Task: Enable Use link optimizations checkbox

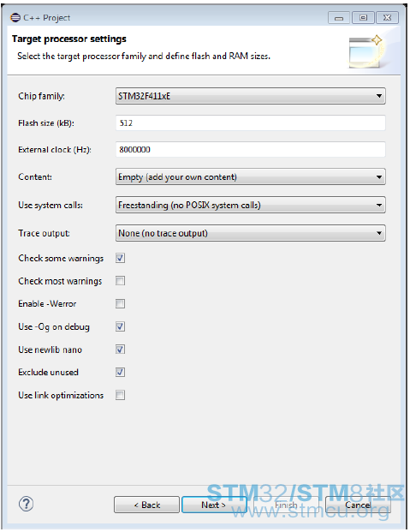Action: point(120,395)
